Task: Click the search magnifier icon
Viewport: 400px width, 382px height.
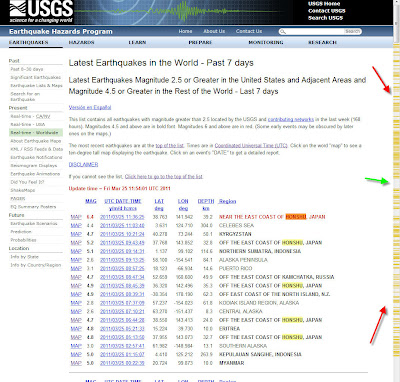Action: point(283,32)
